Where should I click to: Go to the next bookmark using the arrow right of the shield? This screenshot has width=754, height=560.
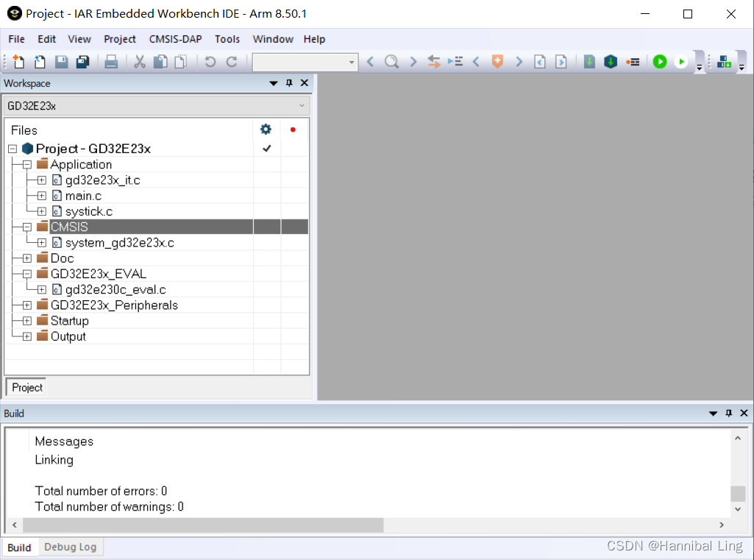coord(519,62)
